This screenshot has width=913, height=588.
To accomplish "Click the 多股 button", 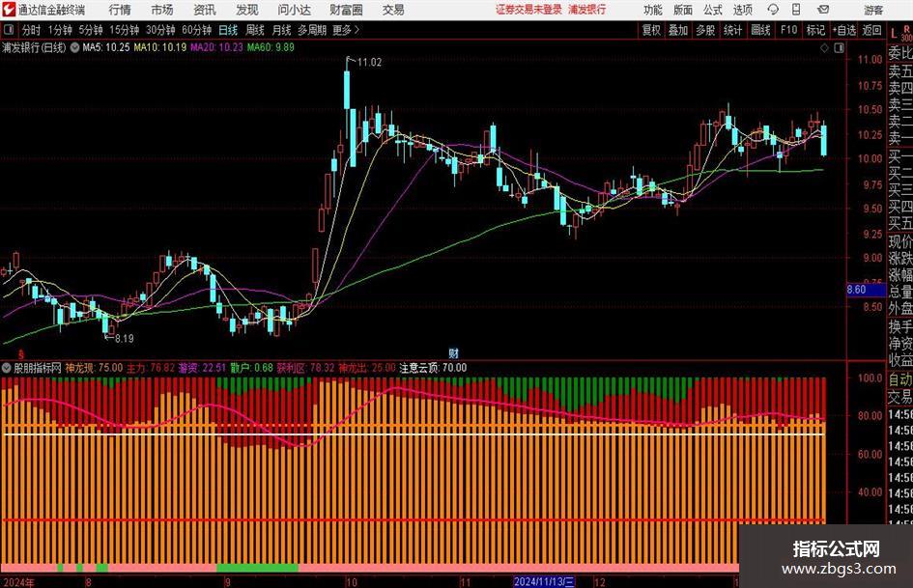I will (x=705, y=30).
